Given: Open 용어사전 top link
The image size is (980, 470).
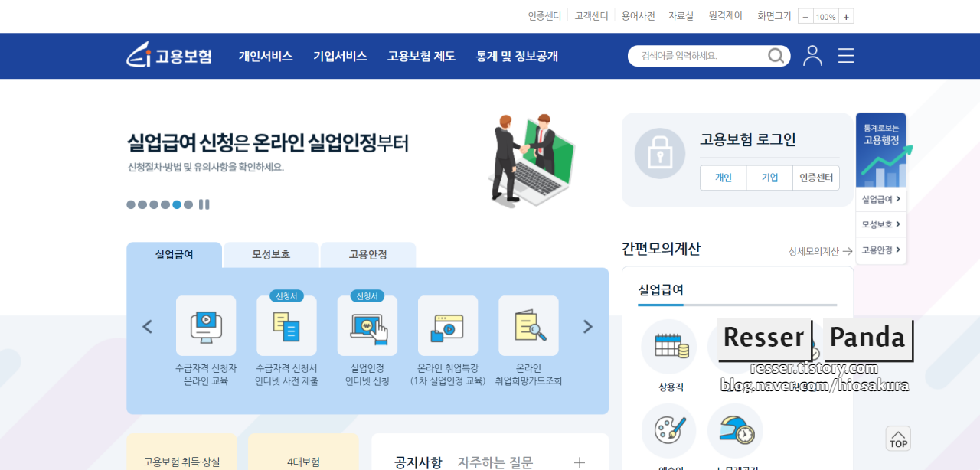Looking at the screenshot, I should click(x=638, y=15).
